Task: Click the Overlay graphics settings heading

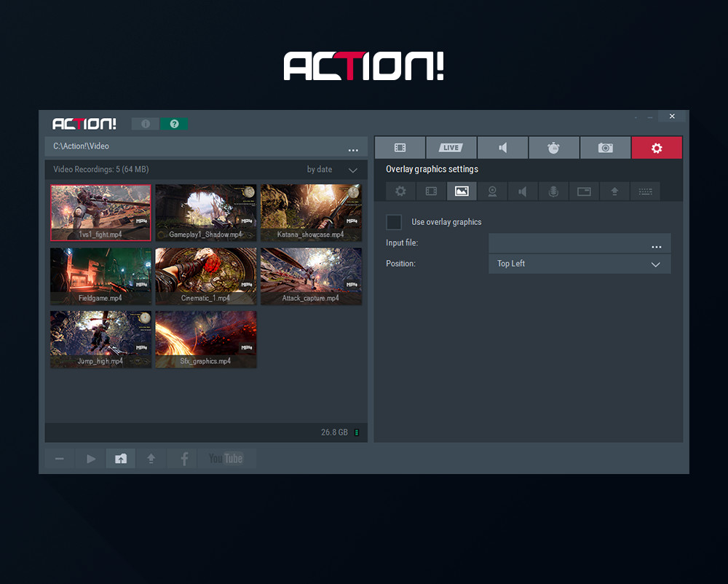Action: coord(432,170)
